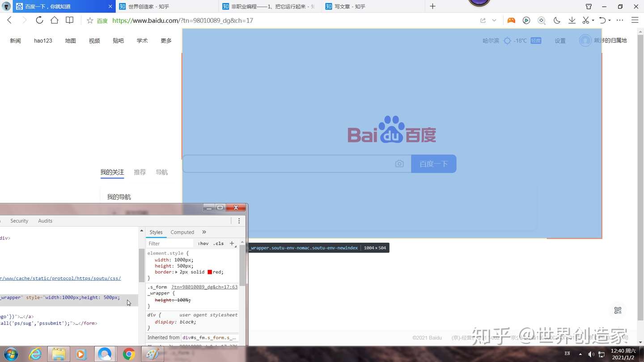
Task: Switch to the 世界创造家 - 知乎 tab
Action: tap(167, 6)
